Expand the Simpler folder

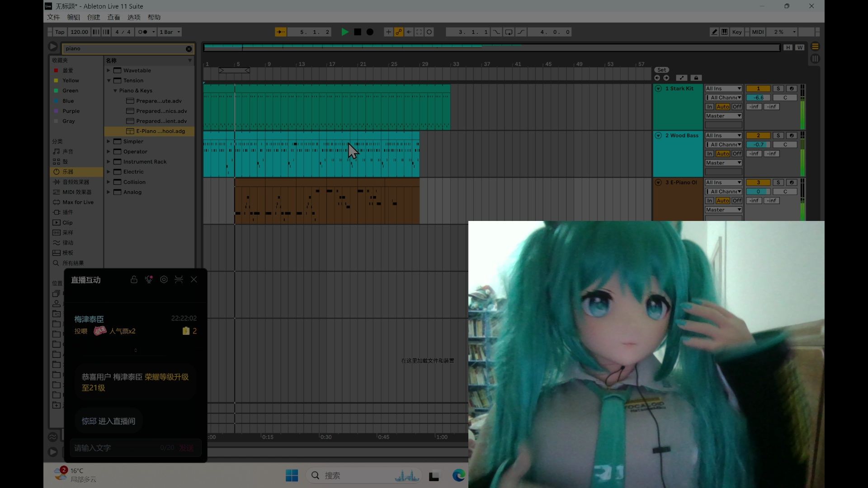click(x=108, y=141)
